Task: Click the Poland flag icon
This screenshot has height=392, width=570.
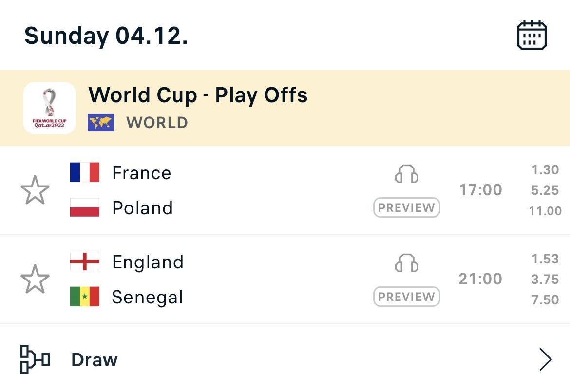Action: (85, 207)
